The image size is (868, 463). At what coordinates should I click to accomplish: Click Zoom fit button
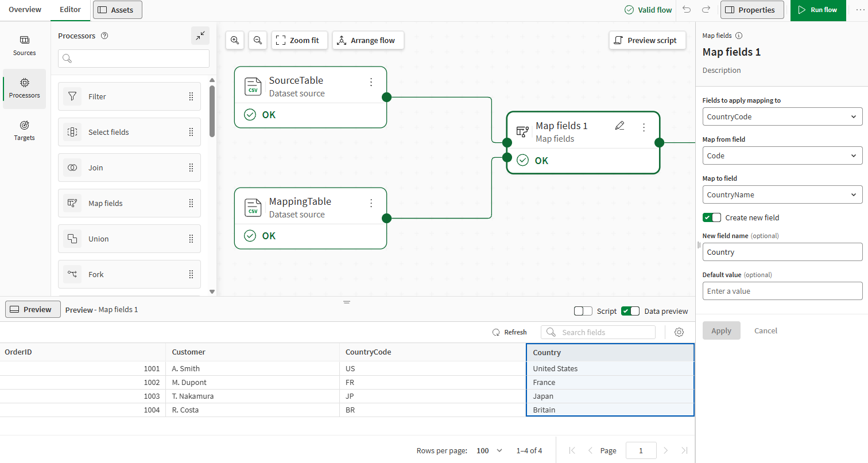pyautogui.click(x=299, y=40)
